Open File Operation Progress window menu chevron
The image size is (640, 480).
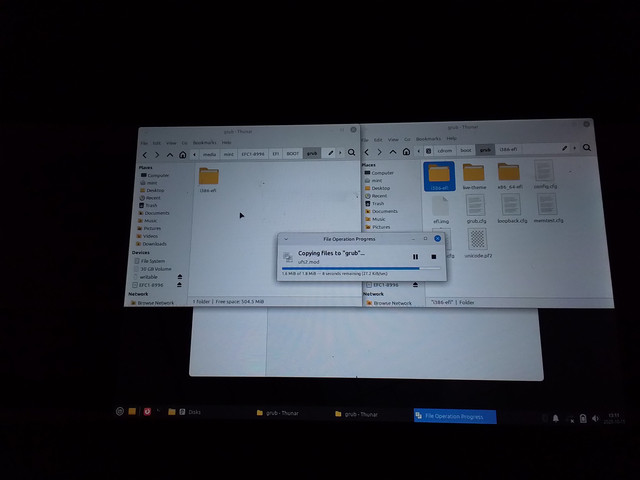[x=286, y=239]
